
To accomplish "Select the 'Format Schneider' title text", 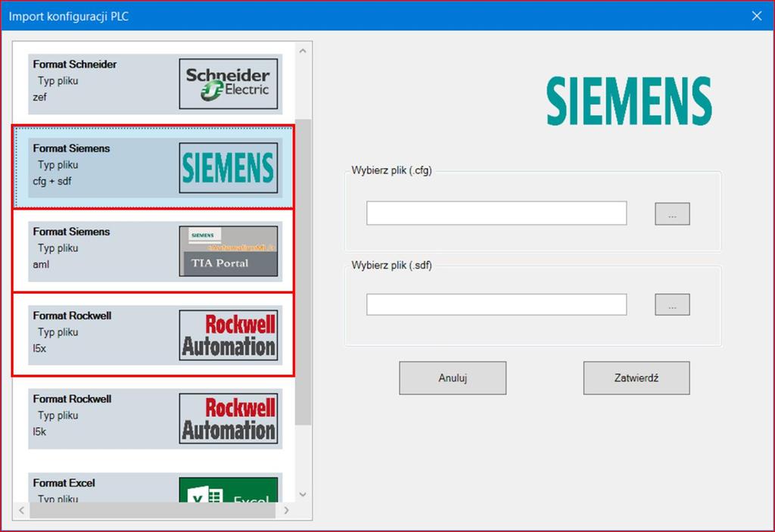I will click(x=75, y=64).
